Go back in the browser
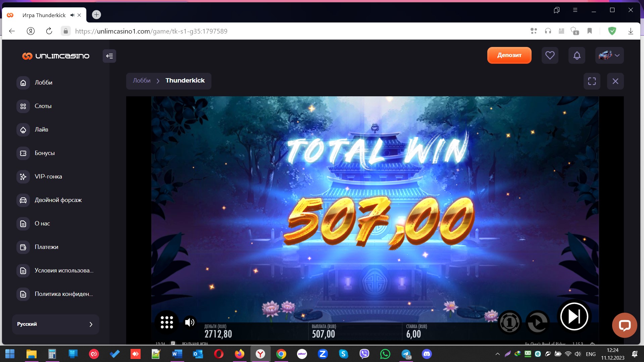Screen dimensions: 644x362 click(x=12, y=31)
